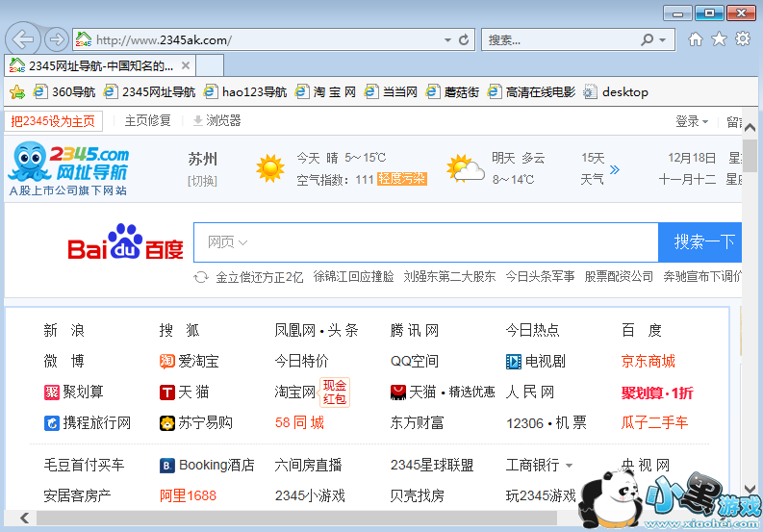Click the [切换] city switch link
This screenshot has height=532, width=763.
[x=202, y=181]
